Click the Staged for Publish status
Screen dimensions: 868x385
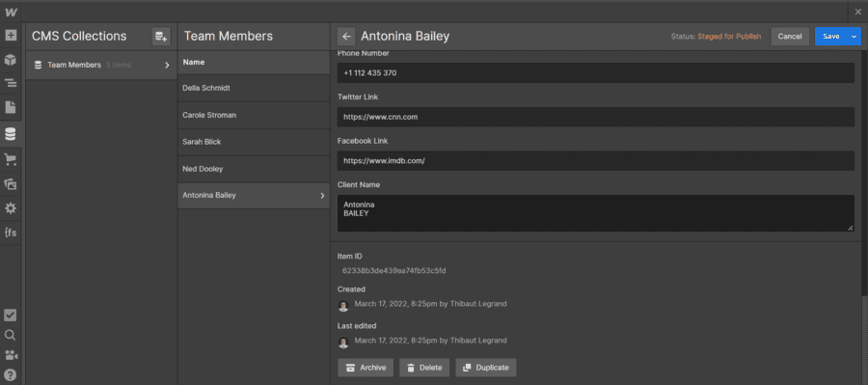729,37
